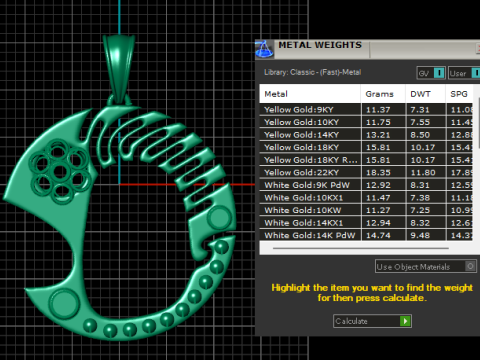The width and height of the screenshot is (480, 360).
Task: Sort by the DWT column header
Action: 426,94
